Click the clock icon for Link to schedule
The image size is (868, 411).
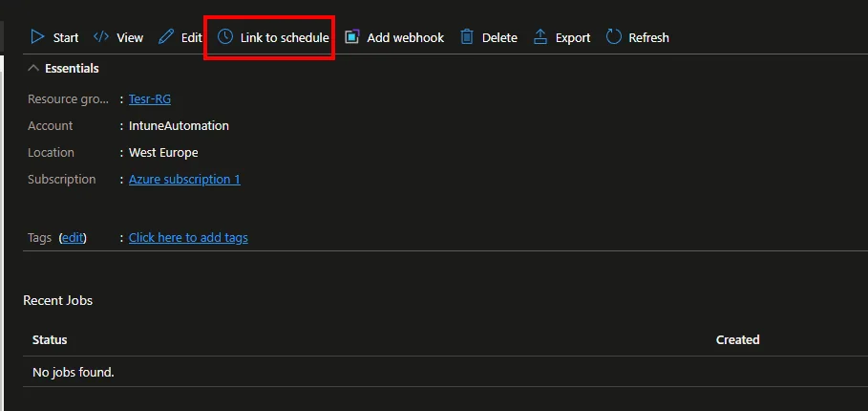coord(224,37)
